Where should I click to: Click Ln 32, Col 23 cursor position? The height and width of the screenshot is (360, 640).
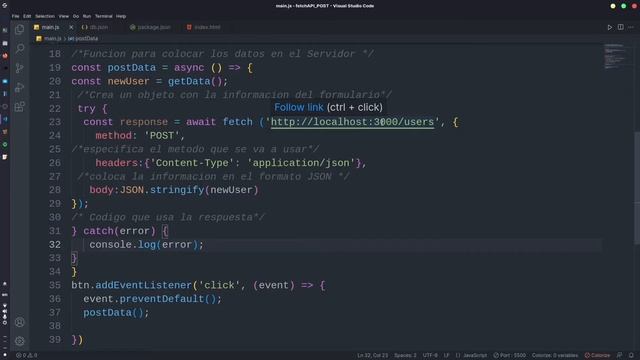pos(373,356)
